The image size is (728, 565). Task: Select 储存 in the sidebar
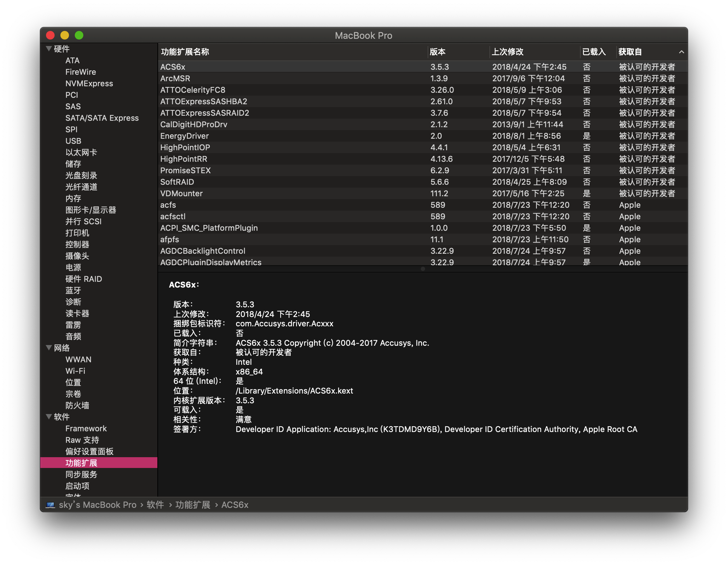pyautogui.click(x=73, y=164)
